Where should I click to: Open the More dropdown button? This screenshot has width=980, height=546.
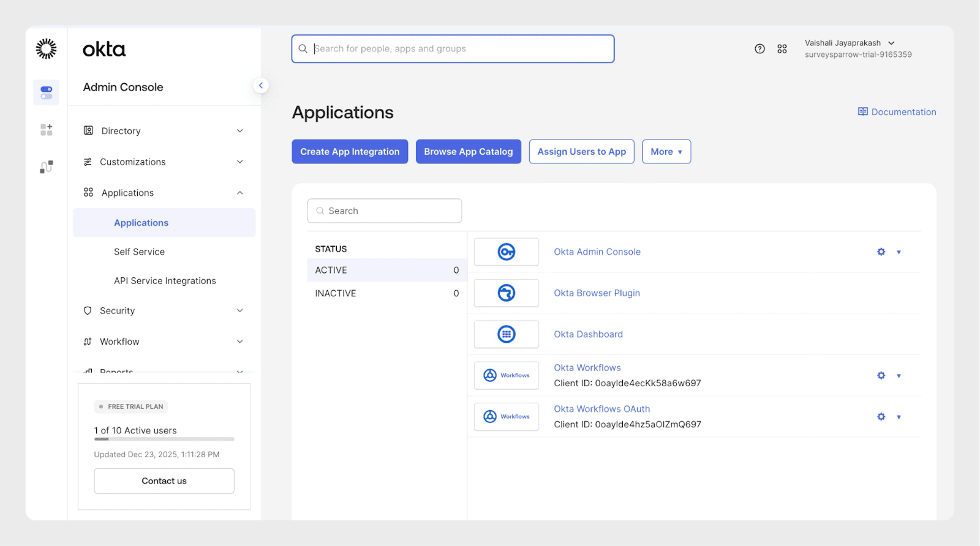pos(666,152)
